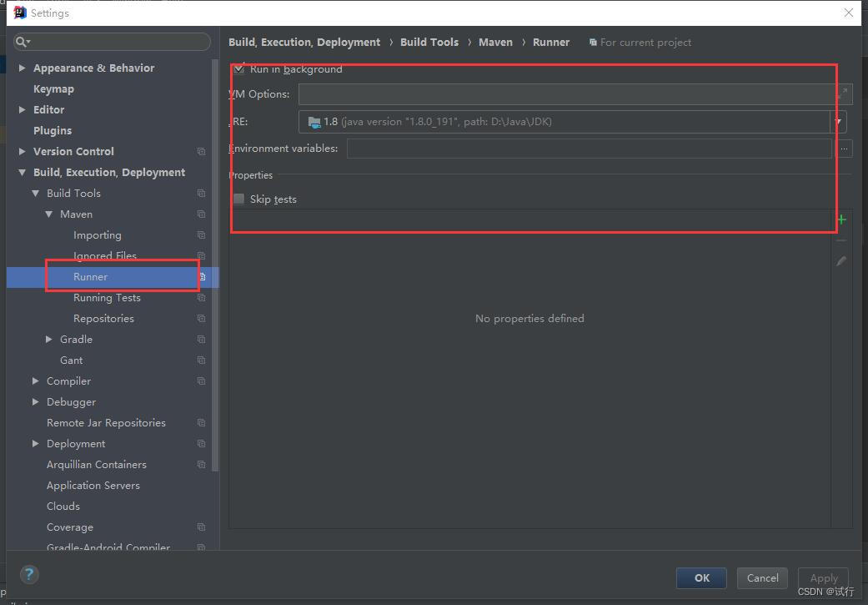Click the expand VM Options field icon

(x=842, y=93)
